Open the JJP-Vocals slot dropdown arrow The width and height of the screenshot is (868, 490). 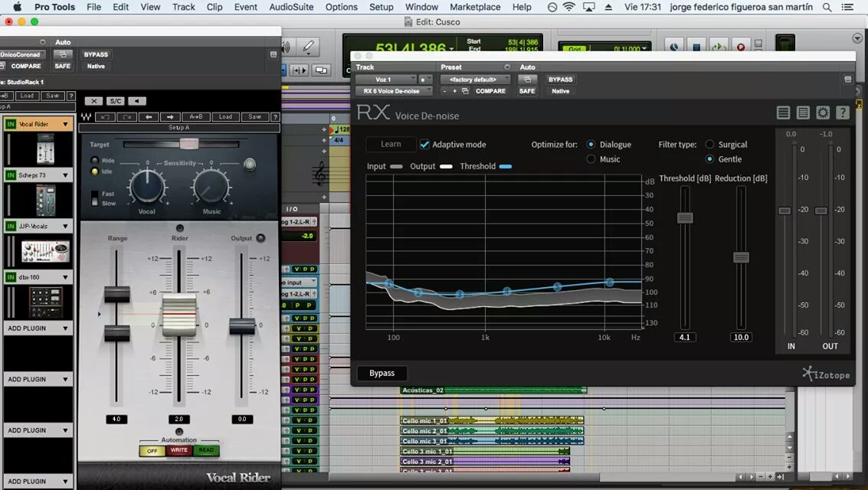coord(65,226)
